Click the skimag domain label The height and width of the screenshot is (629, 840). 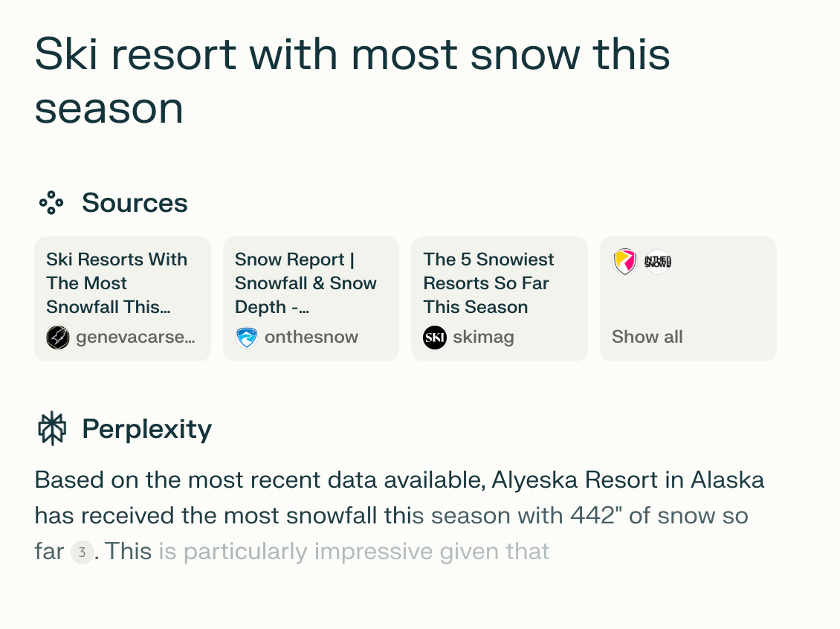484,338
